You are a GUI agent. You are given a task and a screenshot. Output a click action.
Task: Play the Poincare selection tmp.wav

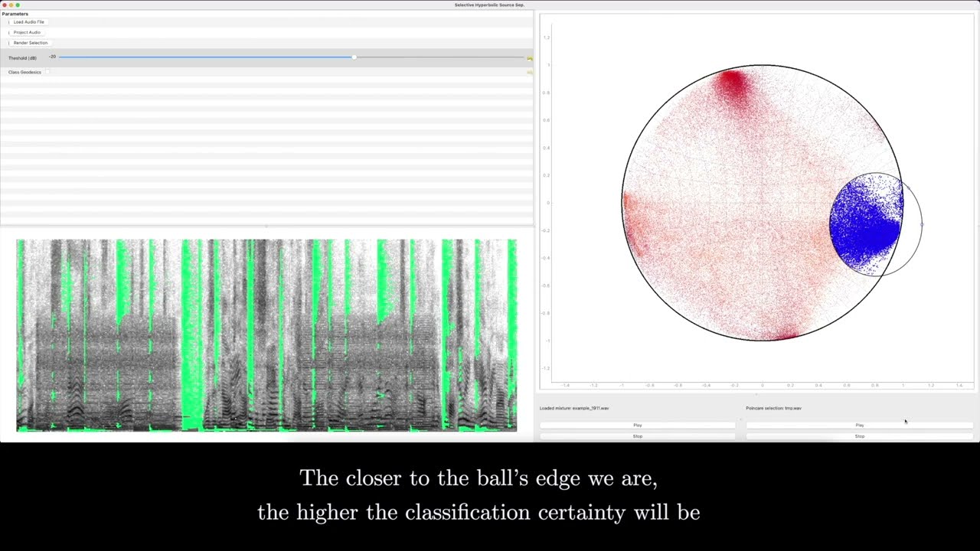[859, 425]
